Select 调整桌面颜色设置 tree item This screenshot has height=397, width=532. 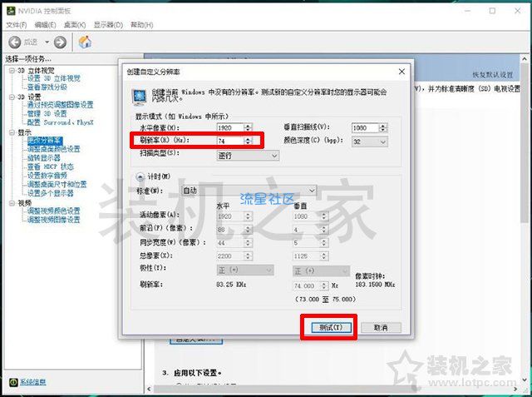click(x=53, y=149)
